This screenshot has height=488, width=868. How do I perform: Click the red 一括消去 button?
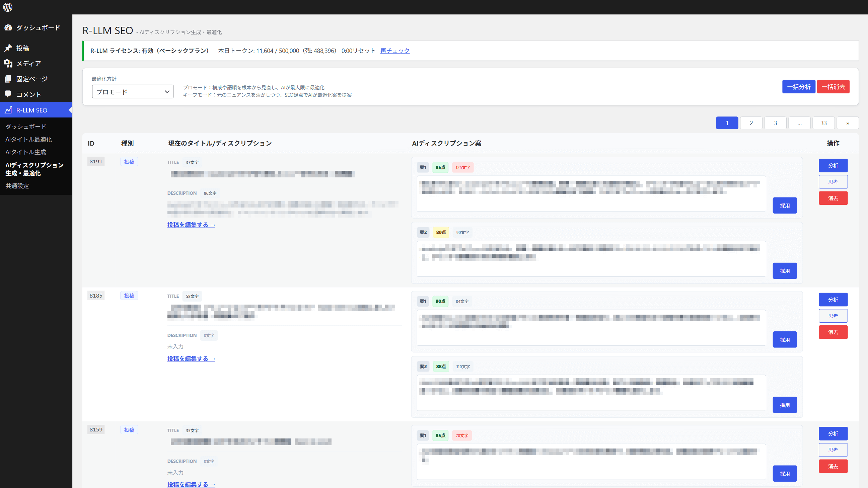pos(833,87)
